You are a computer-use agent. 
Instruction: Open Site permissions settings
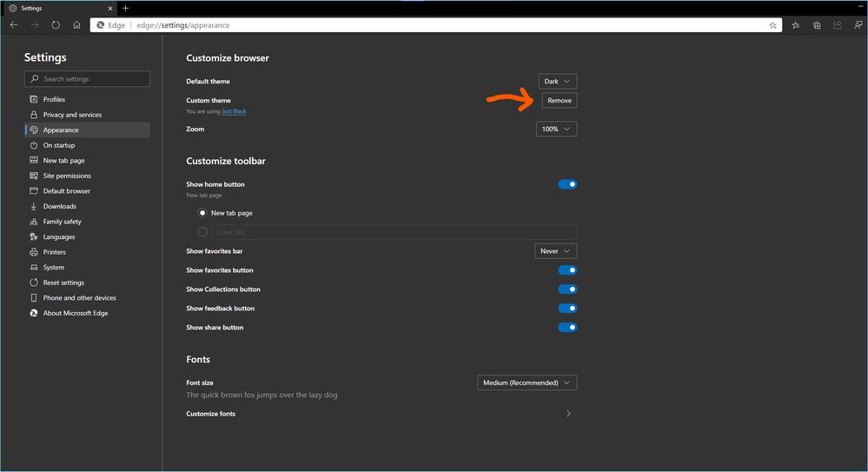88,176
